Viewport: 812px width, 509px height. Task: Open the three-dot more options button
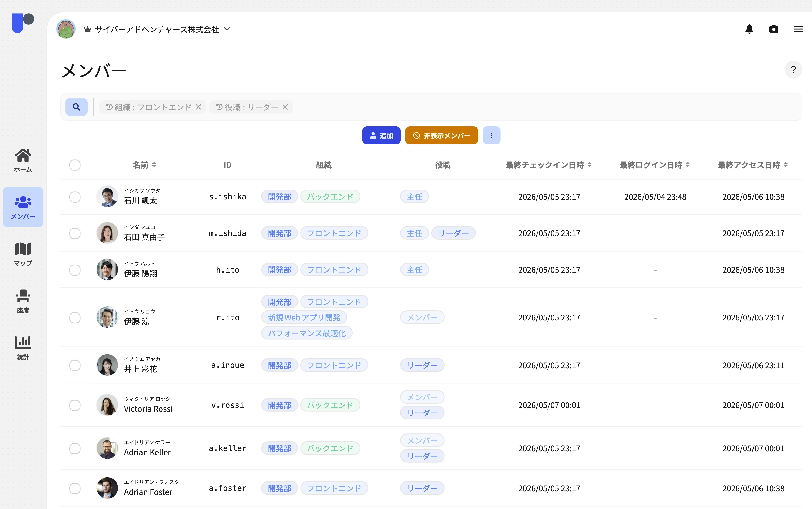pyautogui.click(x=491, y=135)
